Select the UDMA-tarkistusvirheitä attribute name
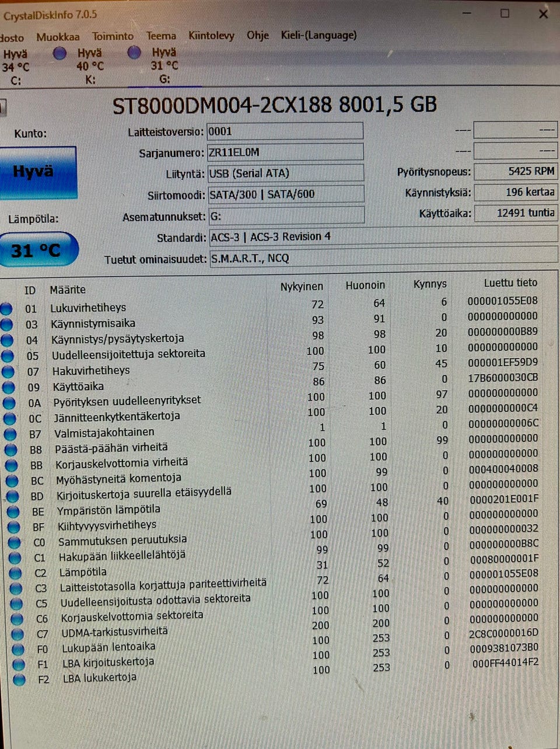 pyautogui.click(x=115, y=631)
